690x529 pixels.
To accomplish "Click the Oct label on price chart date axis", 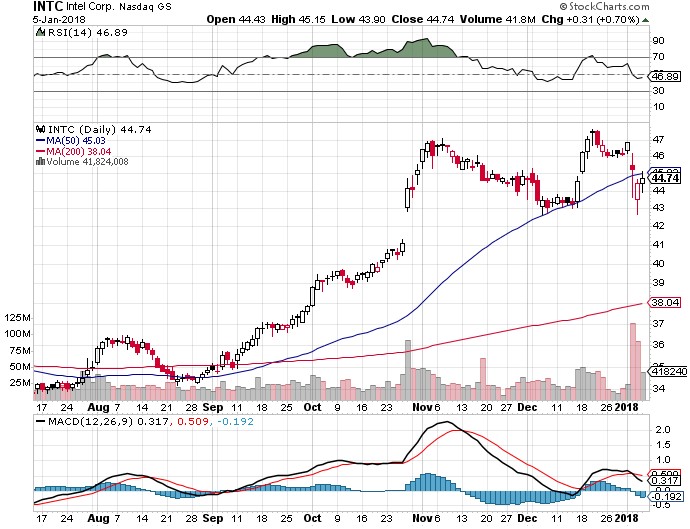I will coord(312,407).
